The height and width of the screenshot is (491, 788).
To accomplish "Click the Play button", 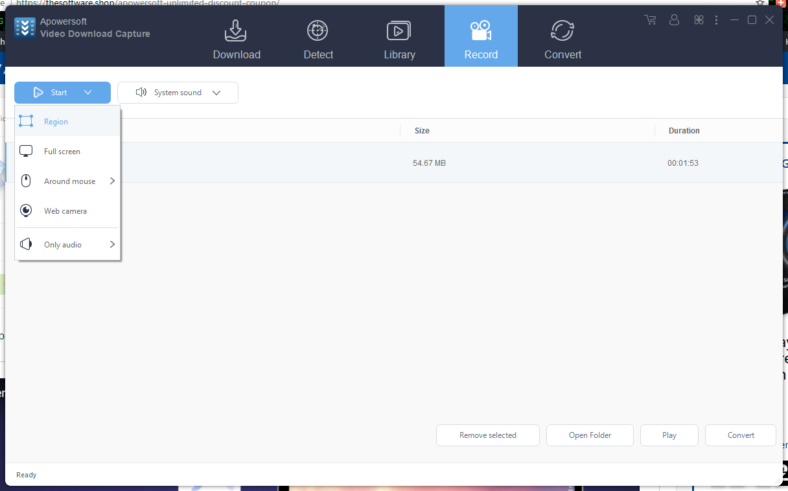I will point(669,435).
